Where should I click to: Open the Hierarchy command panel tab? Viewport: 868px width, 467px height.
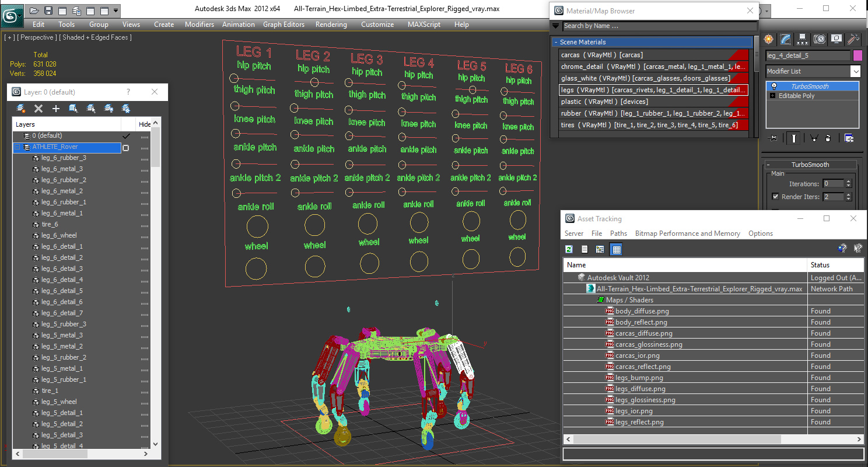point(803,39)
